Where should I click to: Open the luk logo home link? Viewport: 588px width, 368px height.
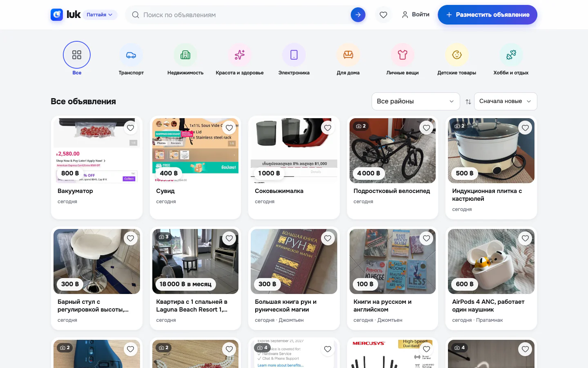coord(65,15)
